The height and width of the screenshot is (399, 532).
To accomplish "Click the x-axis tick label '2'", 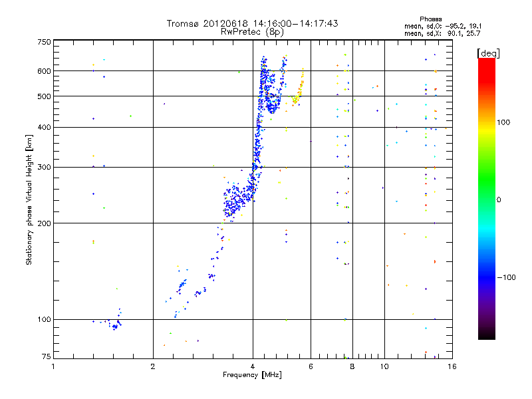I will (153, 366).
